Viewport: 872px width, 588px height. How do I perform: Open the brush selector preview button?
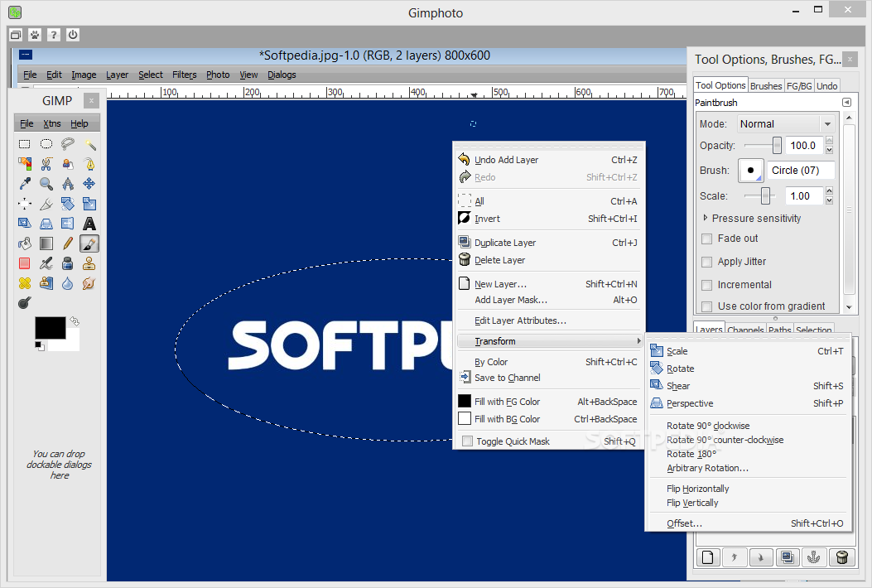coord(751,171)
